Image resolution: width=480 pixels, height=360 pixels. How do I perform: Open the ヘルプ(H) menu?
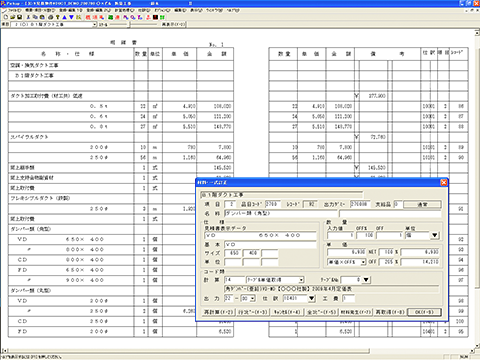pos(233,10)
